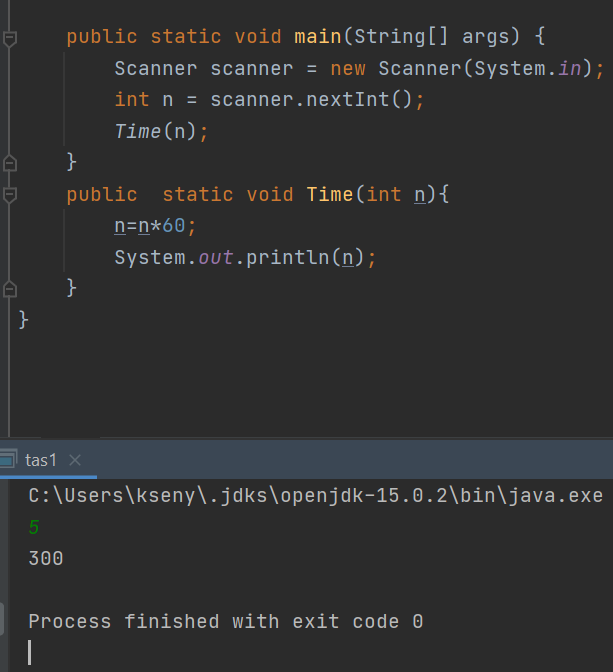Click fold end marker of main method
This screenshot has height=672, width=613.
click(9, 163)
